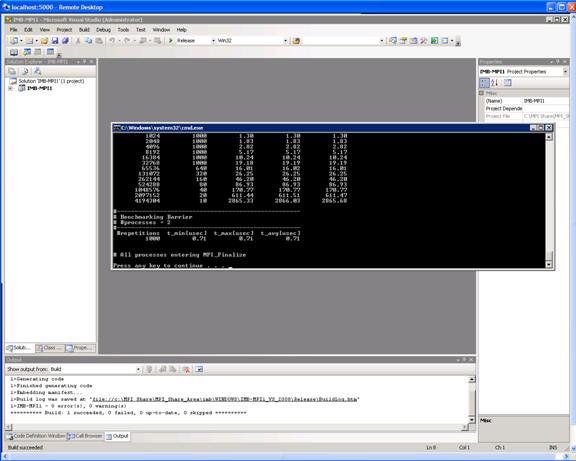This screenshot has height=461, width=576.
Task: Click the Alphabetical sort icon in Properties
Action: [495, 83]
